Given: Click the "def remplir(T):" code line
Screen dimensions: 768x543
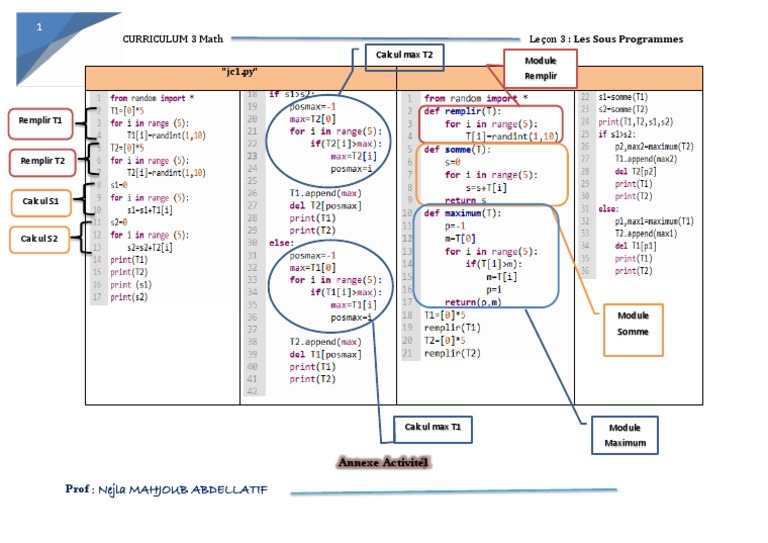Looking at the screenshot, I should pyautogui.click(x=462, y=111).
